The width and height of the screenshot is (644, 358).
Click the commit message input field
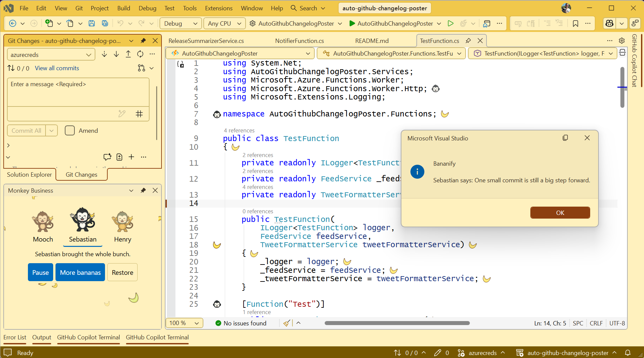pyautogui.click(x=78, y=92)
